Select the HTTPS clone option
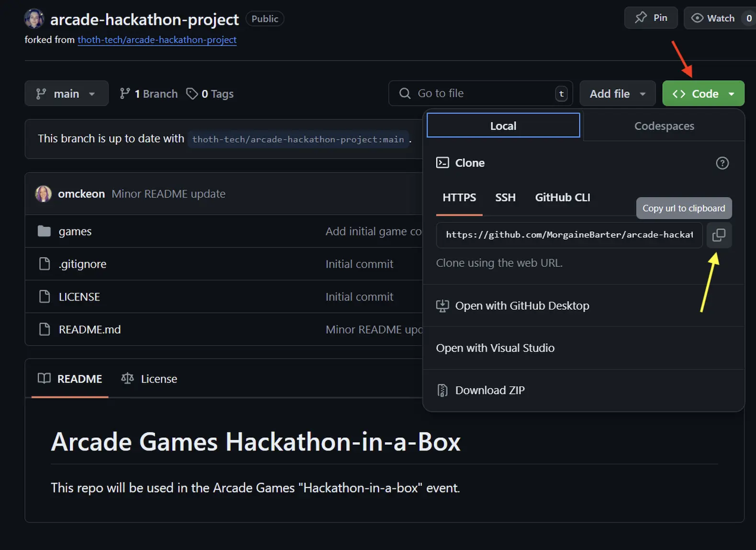 click(459, 198)
